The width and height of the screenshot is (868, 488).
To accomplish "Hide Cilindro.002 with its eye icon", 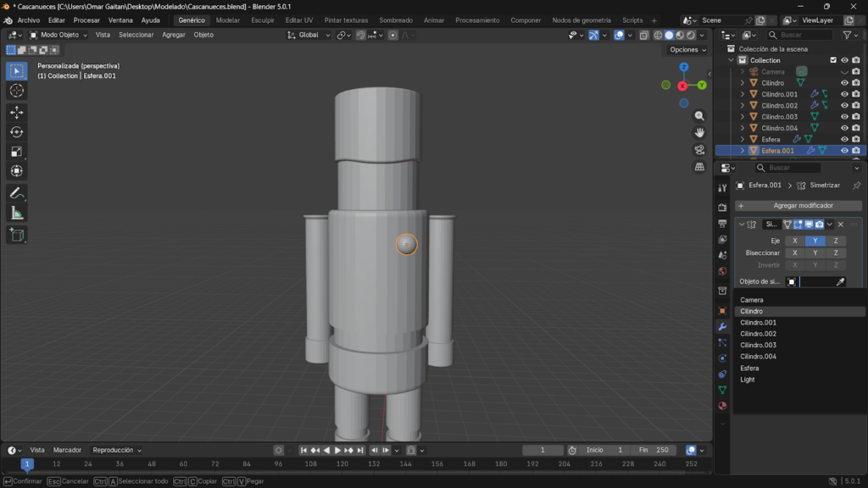I will click(844, 106).
